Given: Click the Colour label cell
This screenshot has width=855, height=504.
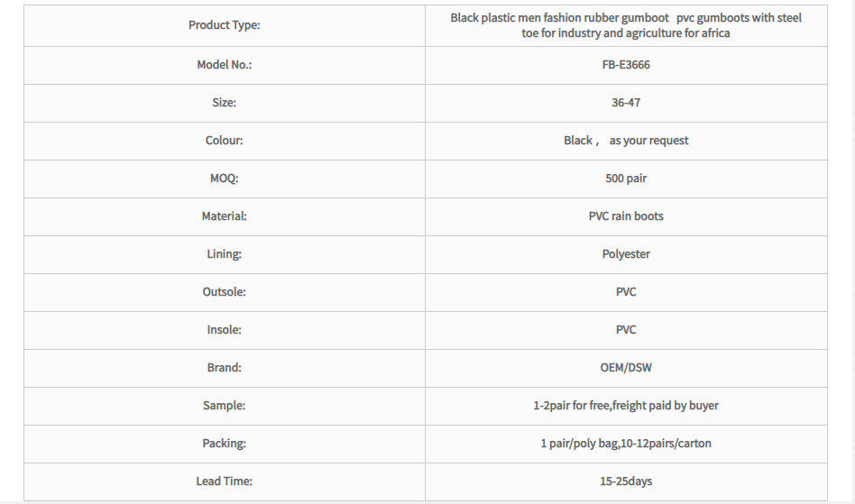Looking at the screenshot, I should 224,141.
